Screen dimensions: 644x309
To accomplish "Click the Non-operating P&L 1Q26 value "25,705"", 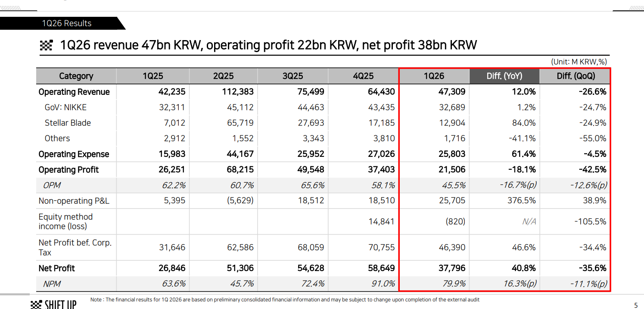I will pyautogui.click(x=452, y=201).
